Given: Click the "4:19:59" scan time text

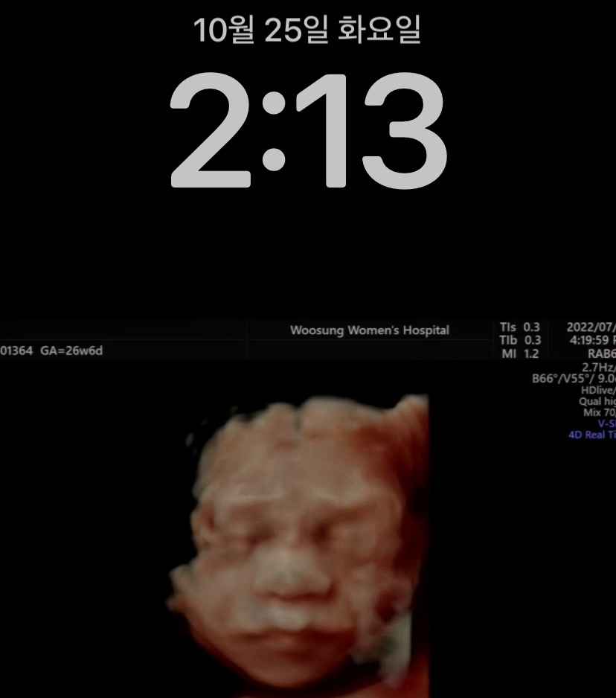Looking at the screenshot, I should 589,340.
